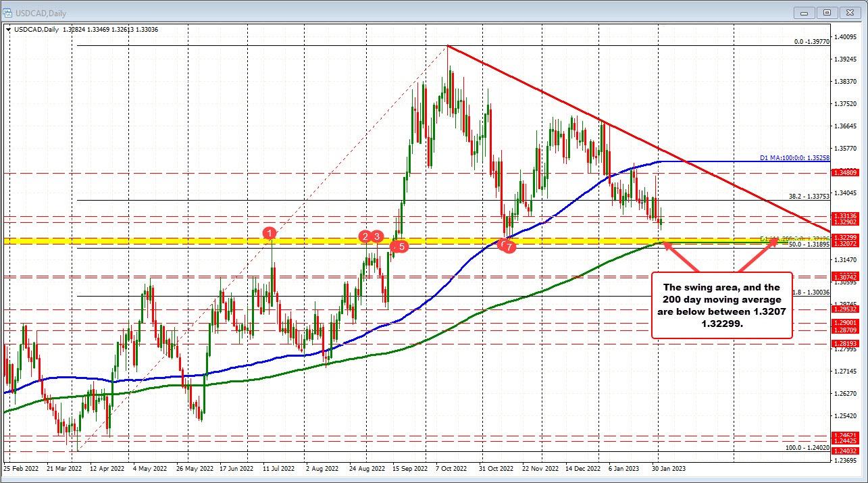Click the small triangle beside USDCAD,Daily label
The image size is (868, 483).
pos(7,29)
